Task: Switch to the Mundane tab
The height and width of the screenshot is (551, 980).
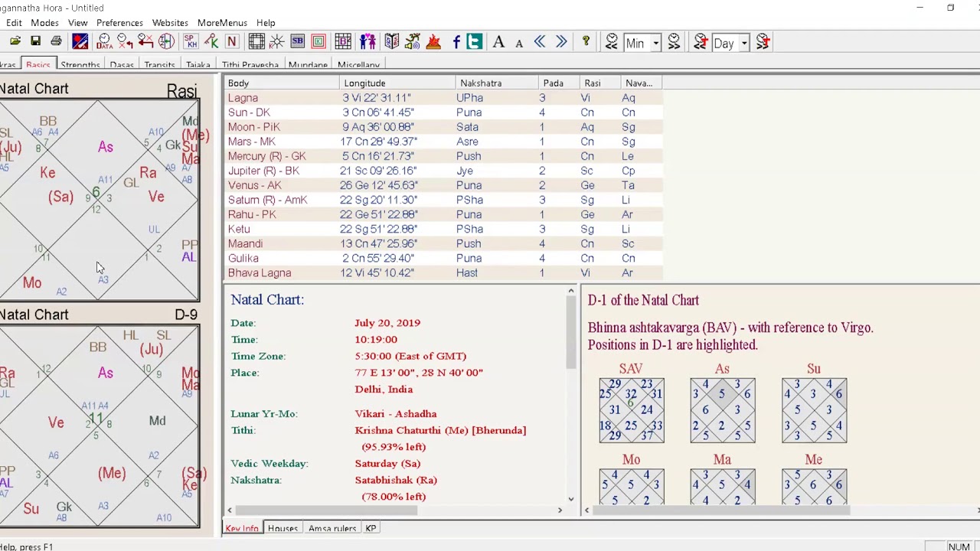Action: pyautogui.click(x=308, y=65)
